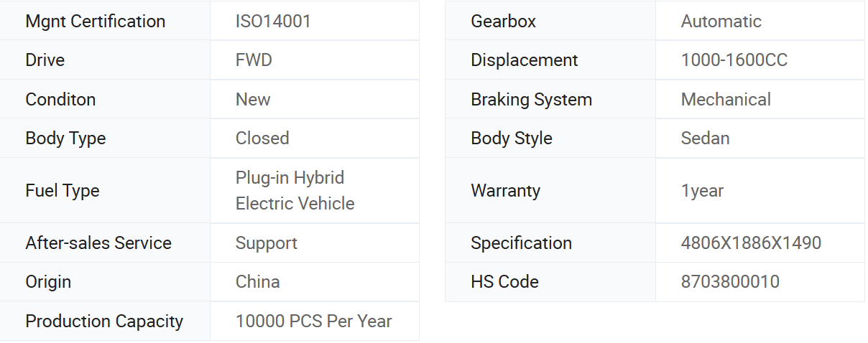Select the Conditon row label
Viewport: 868px width, 343px height.
60,99
